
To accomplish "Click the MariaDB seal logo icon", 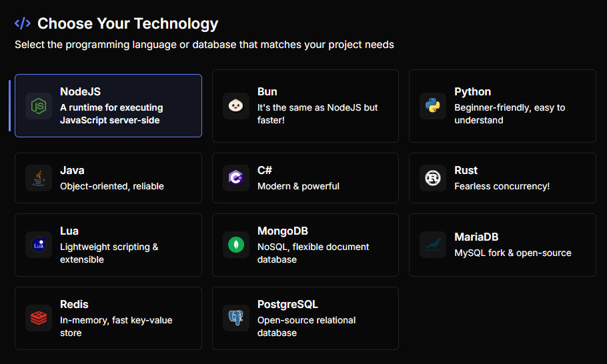I will [433, 245].
